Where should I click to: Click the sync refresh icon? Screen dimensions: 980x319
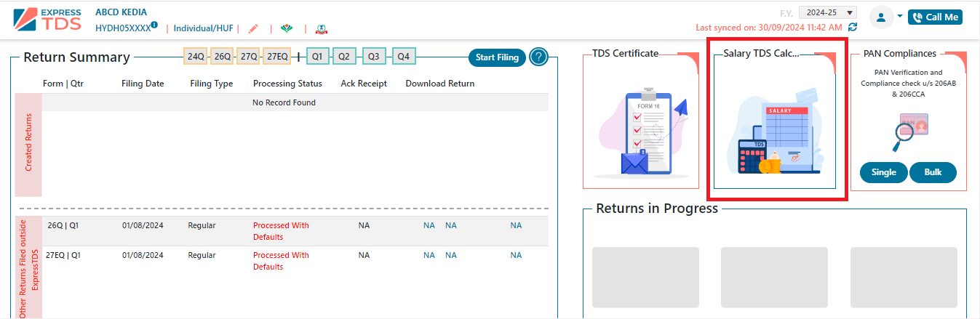[853, 27]
